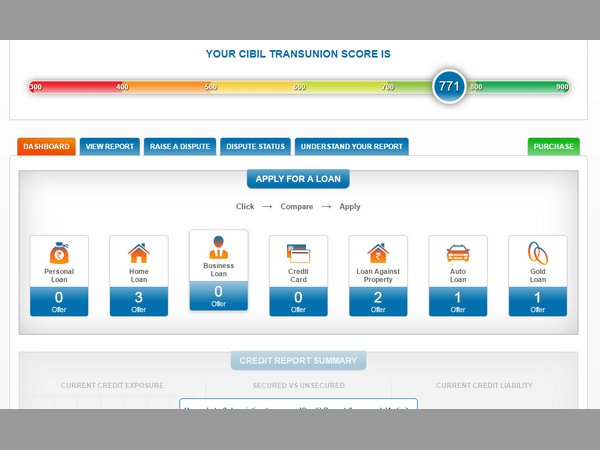Click the Loan Against Property house icon

coord(378,253)
